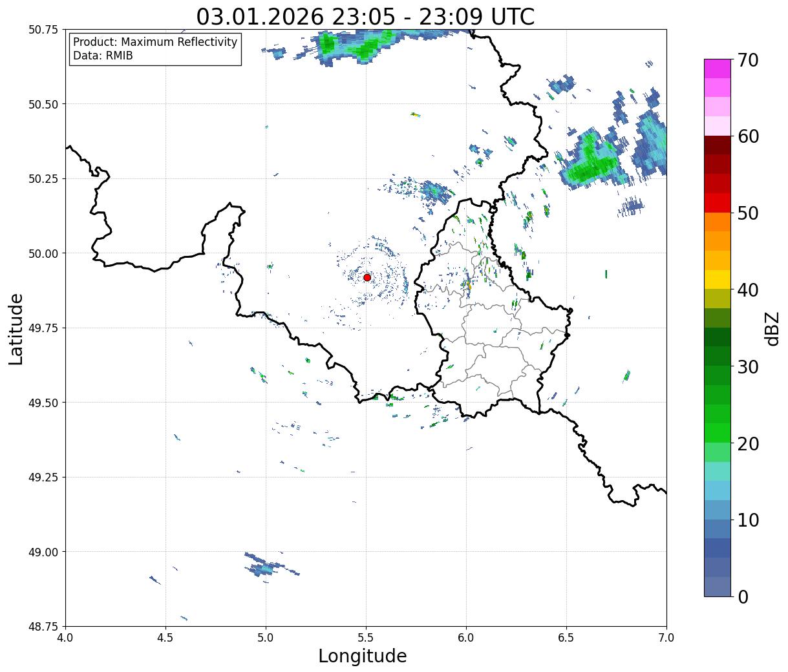
Task: Click the colorbar tick label '10'
Action: tap(748, 520)
